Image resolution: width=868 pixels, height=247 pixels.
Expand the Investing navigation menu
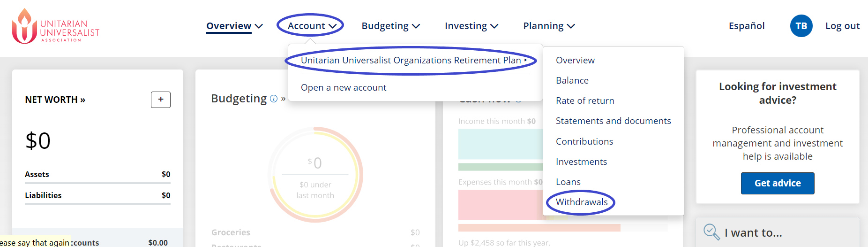pyautogui.click(x=471, y=26)
